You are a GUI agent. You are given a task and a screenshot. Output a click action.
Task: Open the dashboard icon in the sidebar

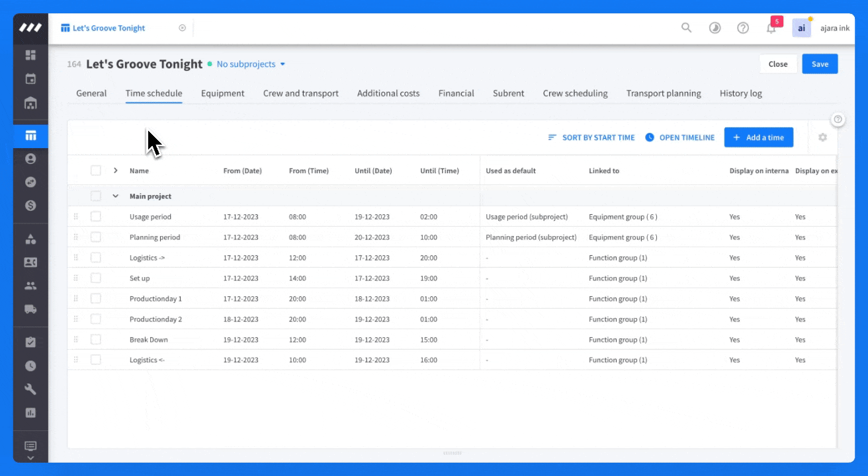tap(30, 55)
